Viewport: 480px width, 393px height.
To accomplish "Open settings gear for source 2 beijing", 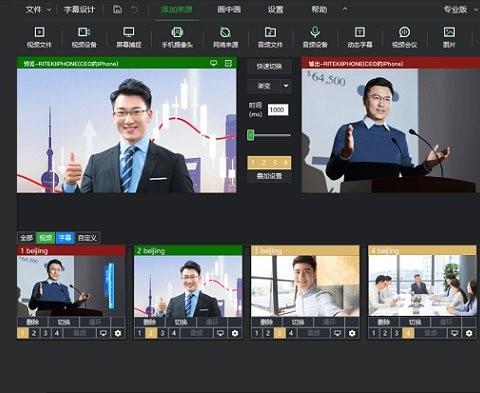I will (x=235, y=333).
